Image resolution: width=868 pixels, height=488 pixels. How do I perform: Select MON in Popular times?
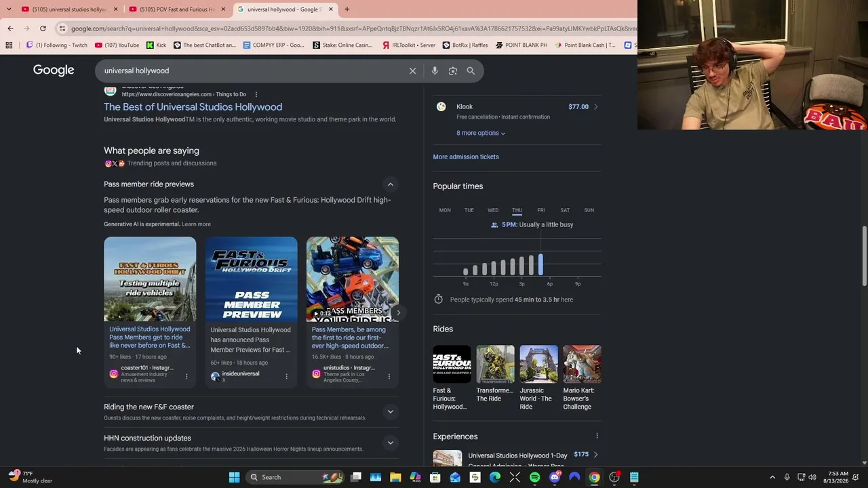pyautogui.click(x=445, y=210)
